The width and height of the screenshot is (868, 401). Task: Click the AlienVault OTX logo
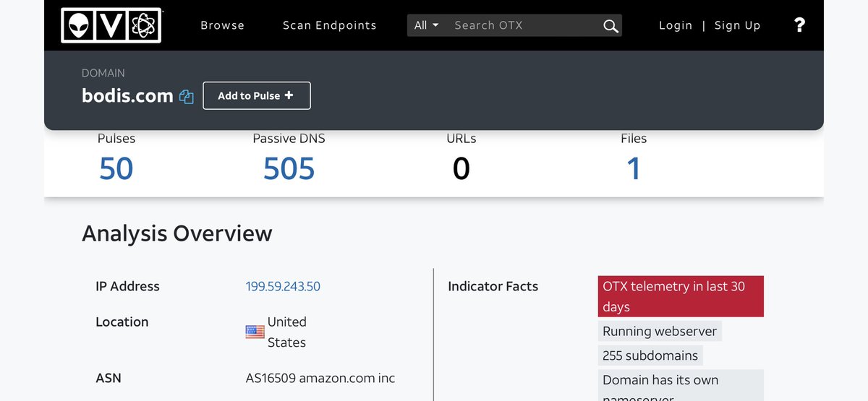(111, 25)
